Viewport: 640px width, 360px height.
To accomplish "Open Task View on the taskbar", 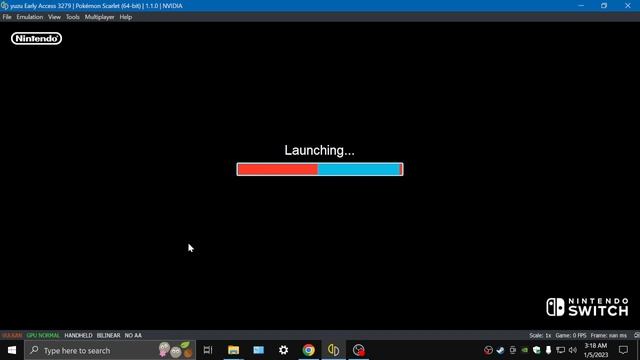I will (208, 350).
